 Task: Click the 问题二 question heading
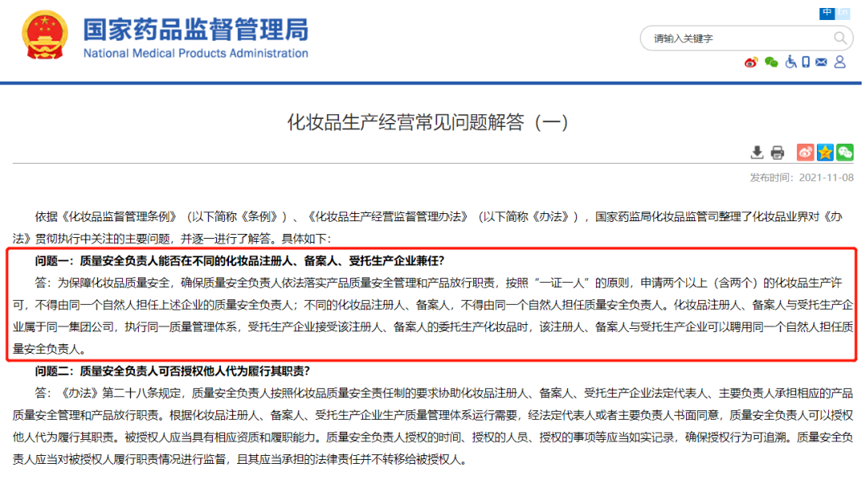point(172,371)
